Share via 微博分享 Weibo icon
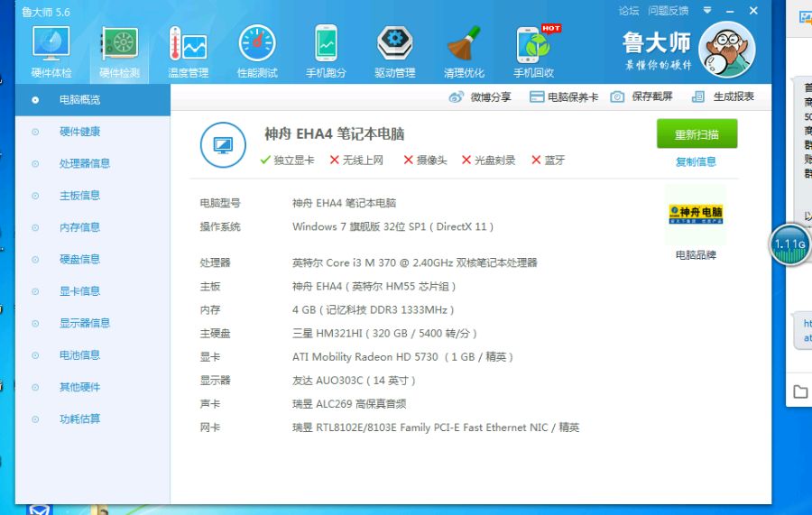The width and height of the screenshot is (812, 515). tap(480, 97)
